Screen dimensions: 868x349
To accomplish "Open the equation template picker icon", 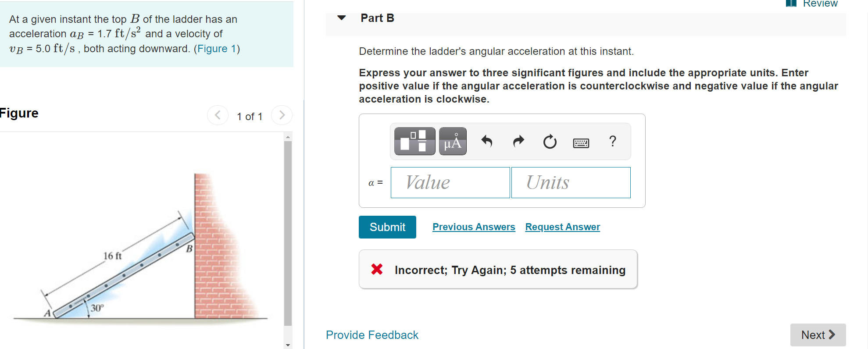I will (x=414, y=141).
